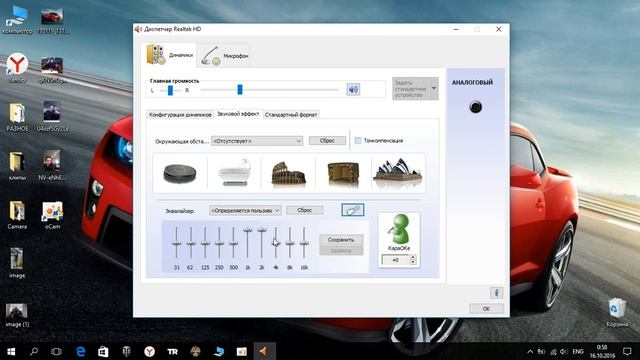Select the Звуковой эффект tab
This screenshot has width=640, height=360.
pyautogui.click(x=238, y=114)
